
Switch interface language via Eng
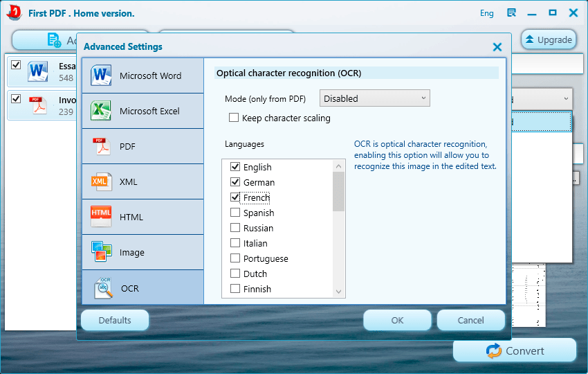(487, 13)
